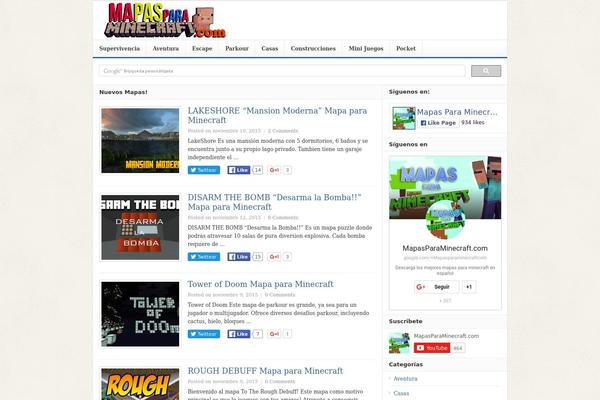Open Casas in the navigation bar
The height and width of the screenshot is (400, 600).
point(269,49)
